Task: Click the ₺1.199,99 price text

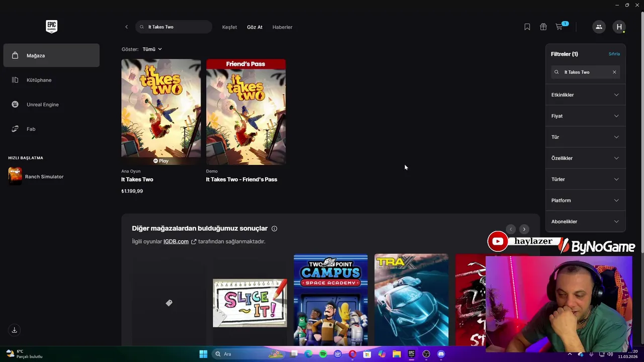Action: tap(132, 191)
